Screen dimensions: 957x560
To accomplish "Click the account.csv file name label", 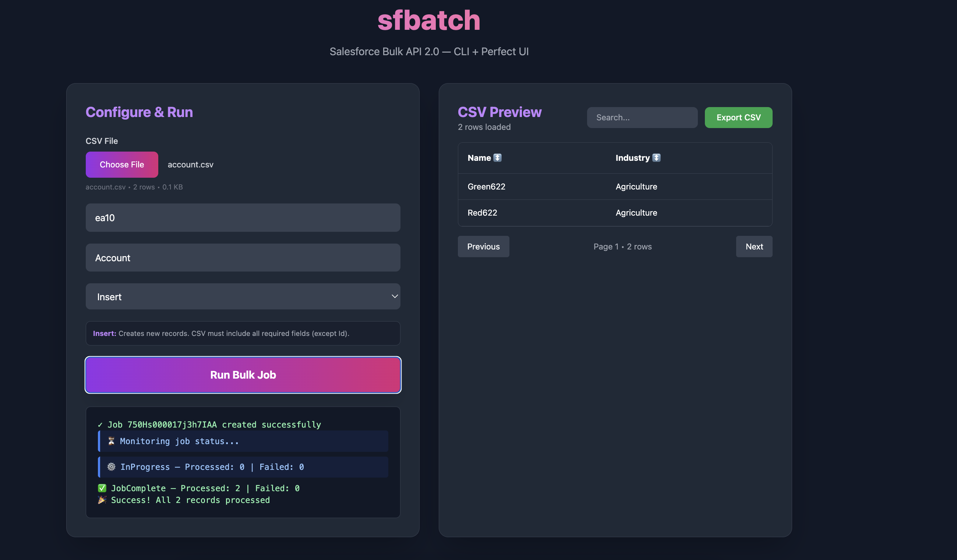I will point(190,164).
